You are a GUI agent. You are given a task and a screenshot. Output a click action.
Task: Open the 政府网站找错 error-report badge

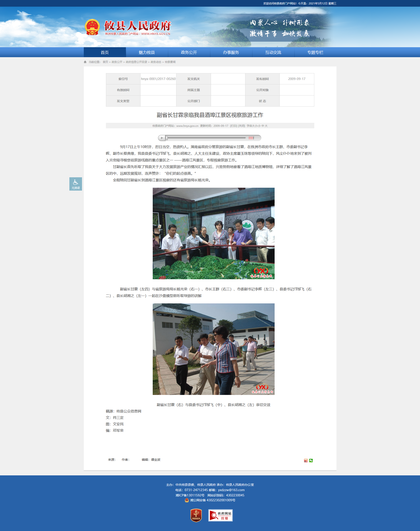pos(220,515)
